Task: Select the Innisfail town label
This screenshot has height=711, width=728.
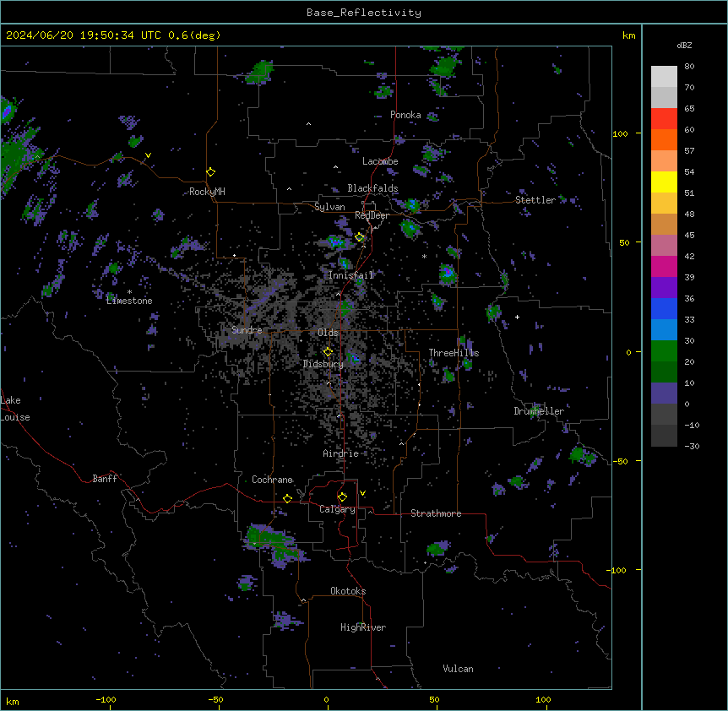Action: tap(351, 275)
